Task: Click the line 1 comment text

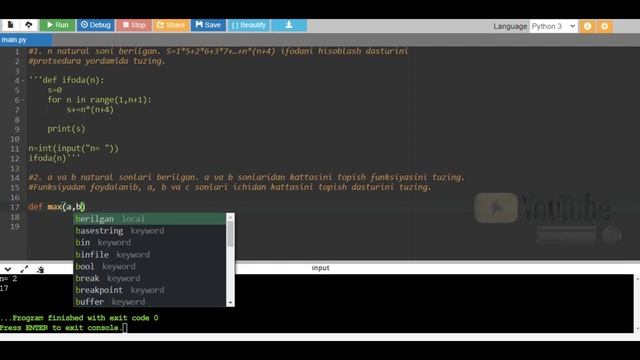Action: pyautogui.click(x=218, y=51)
